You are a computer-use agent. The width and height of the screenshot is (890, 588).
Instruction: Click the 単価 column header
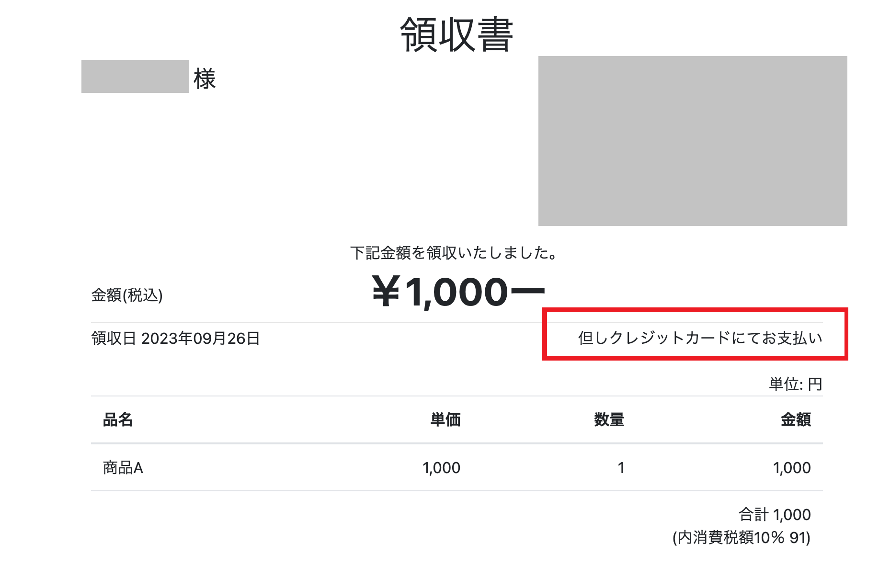445,420
